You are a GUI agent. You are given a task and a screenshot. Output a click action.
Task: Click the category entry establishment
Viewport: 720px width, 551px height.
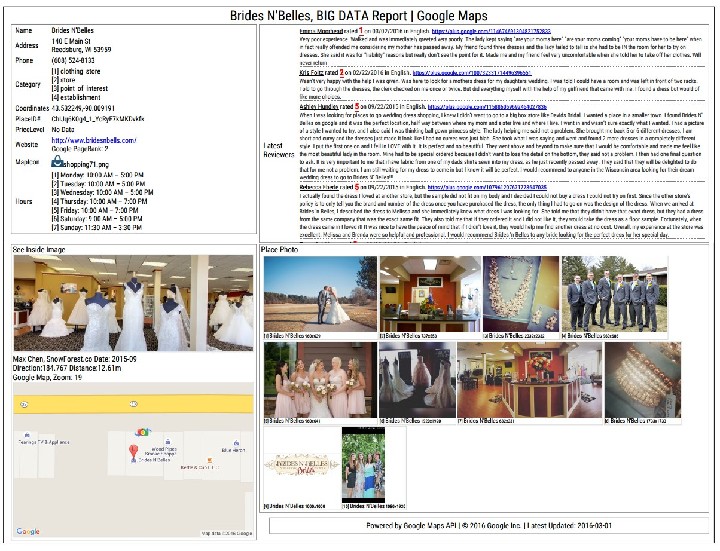tap(76, 97)
